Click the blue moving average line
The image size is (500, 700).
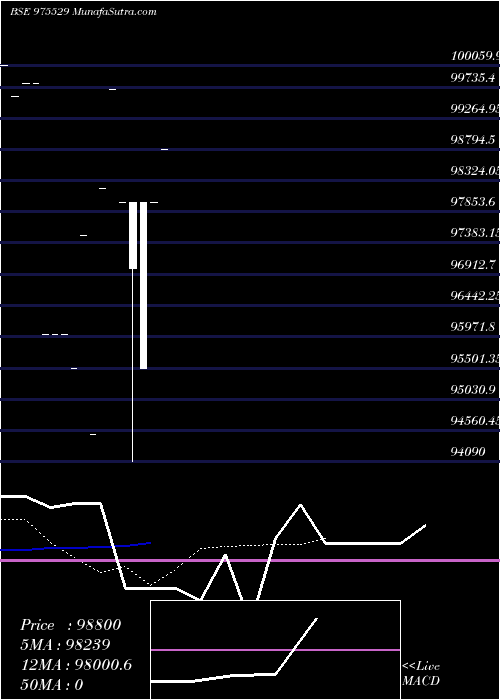tap(76, 547)
